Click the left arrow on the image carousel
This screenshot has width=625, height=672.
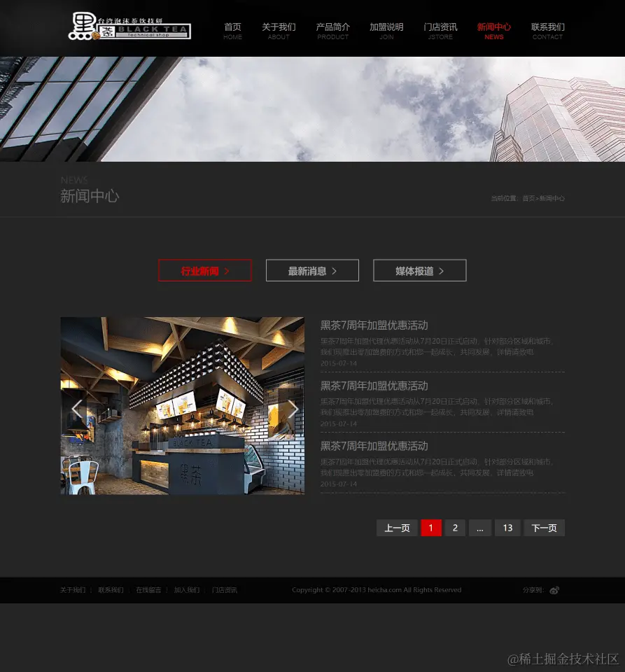76,408
